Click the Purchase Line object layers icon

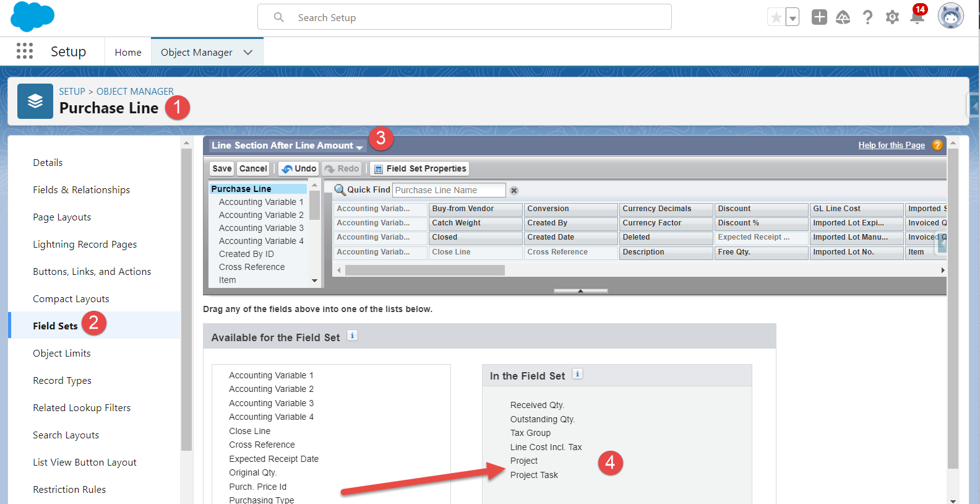point(35,101)
